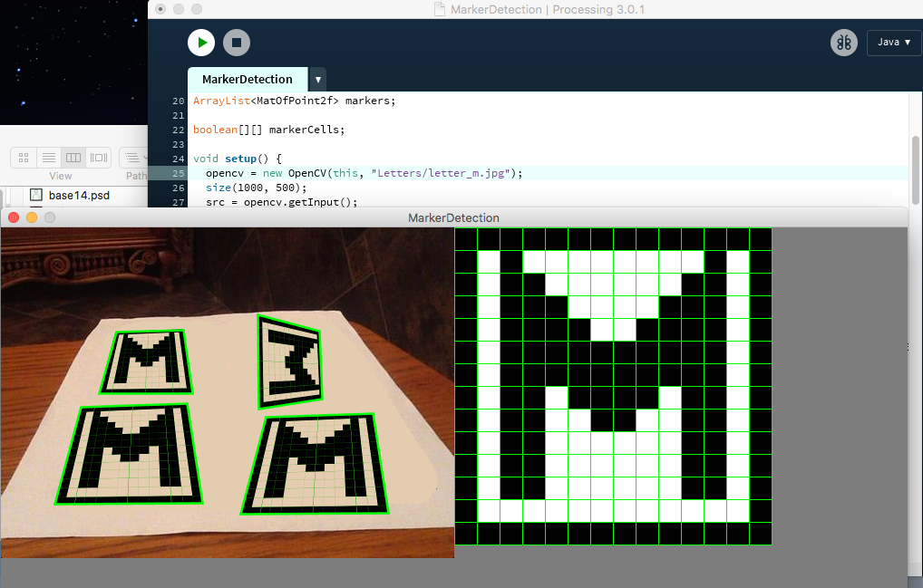923x588 pixels.
Task: Click line number 25 in the gutter
Action: [177, 173]
